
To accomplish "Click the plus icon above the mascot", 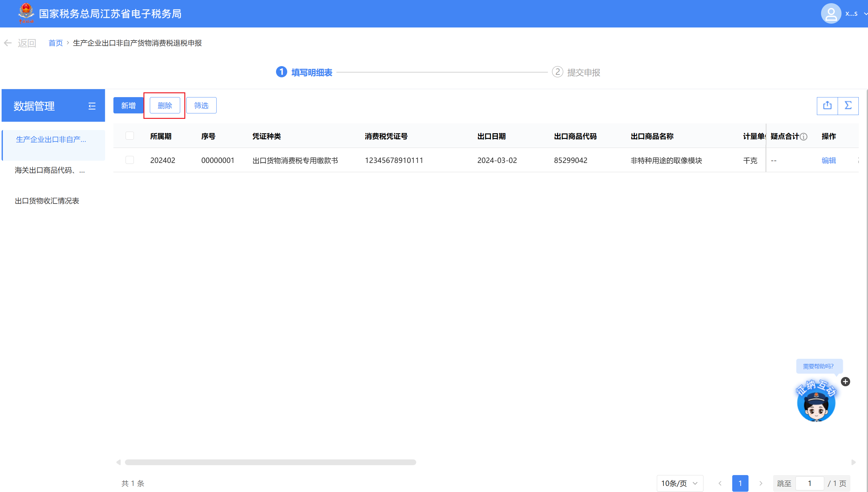I will click(845, 381).
